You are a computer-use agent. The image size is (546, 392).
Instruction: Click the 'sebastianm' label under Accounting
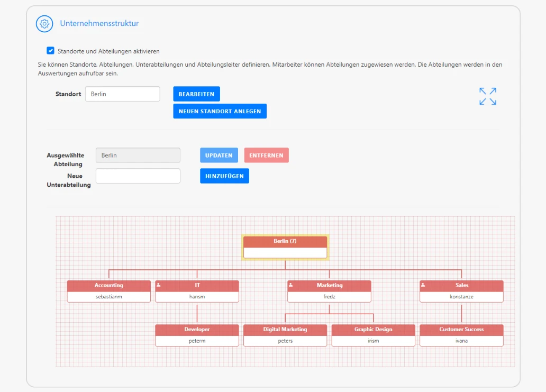point(108,296)
